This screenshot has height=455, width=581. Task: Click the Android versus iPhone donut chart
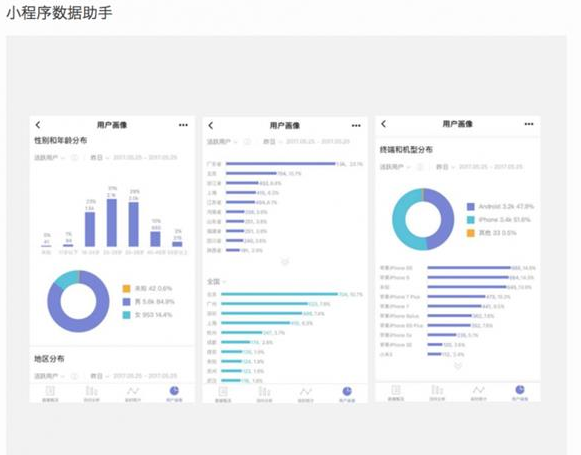[423, 219]
